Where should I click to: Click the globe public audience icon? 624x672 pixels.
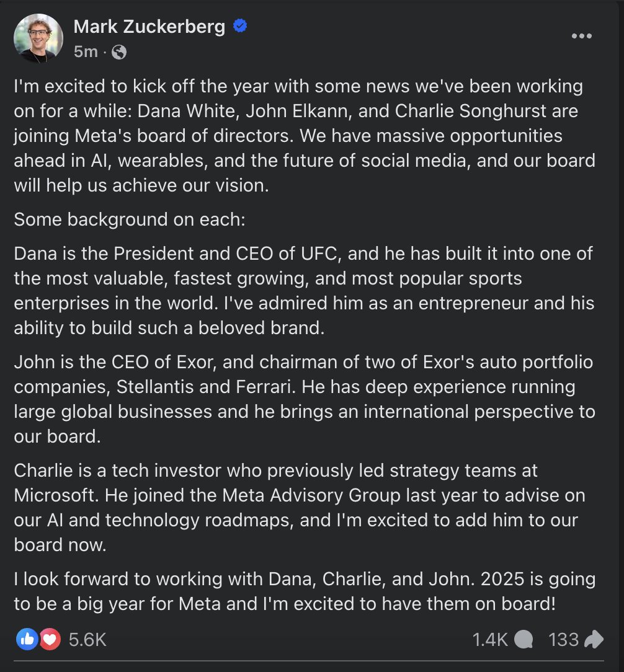119,52
